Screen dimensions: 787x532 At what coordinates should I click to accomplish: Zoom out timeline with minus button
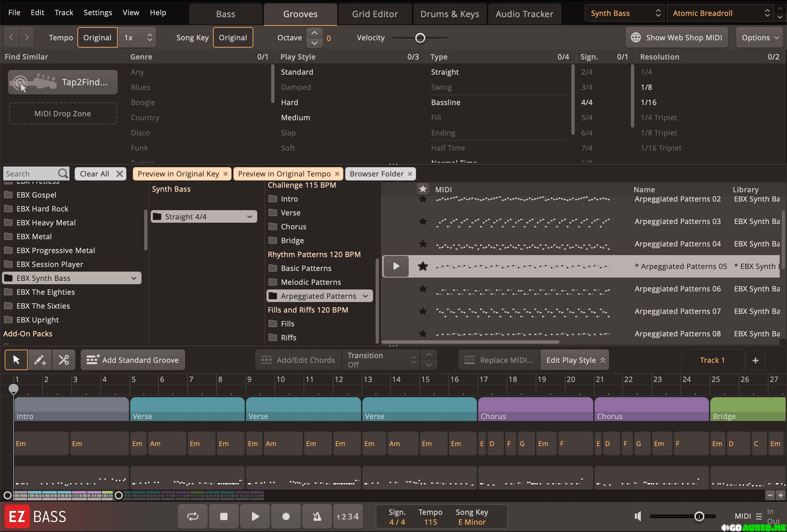pos(770,495)
